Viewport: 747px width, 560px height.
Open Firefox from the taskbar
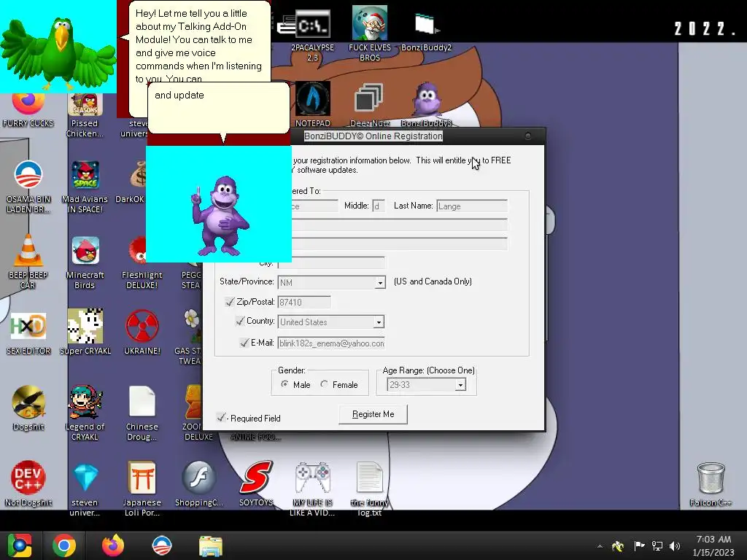pos(113,545)
